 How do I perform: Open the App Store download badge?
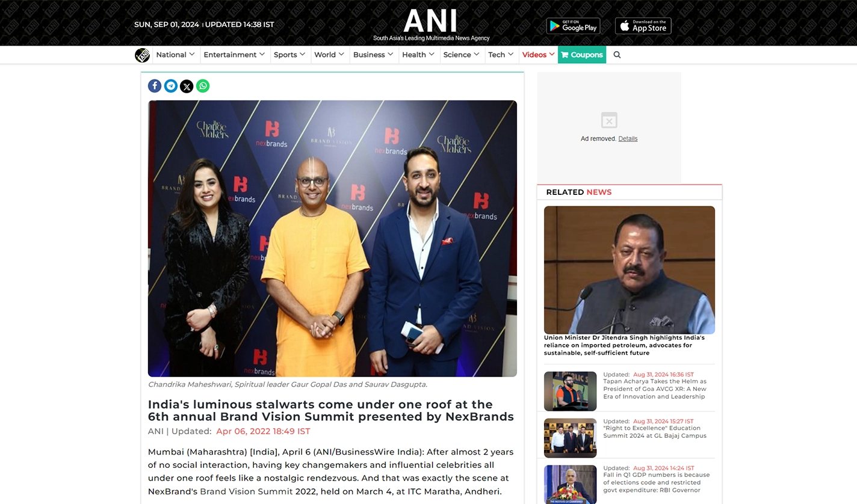click(x=643, y=26)
